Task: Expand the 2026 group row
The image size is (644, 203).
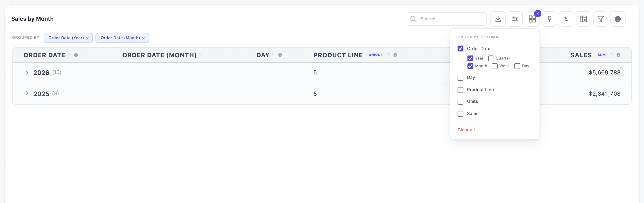Action: (x=27, y=73)
